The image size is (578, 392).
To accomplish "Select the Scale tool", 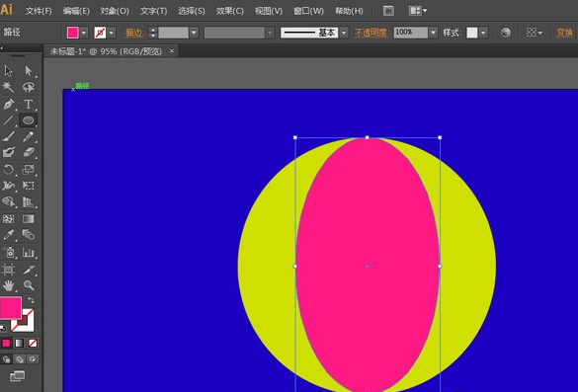I will (x=29, y=170).
